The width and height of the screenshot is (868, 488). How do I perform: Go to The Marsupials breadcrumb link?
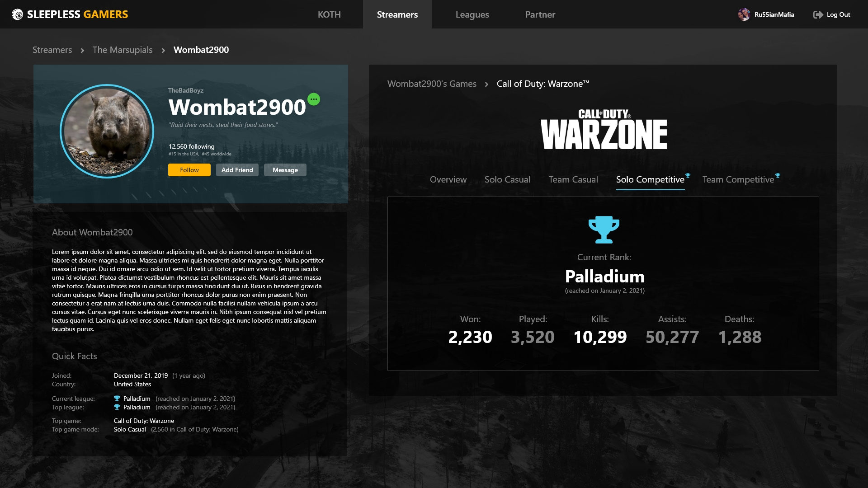(x=123, y=50)
